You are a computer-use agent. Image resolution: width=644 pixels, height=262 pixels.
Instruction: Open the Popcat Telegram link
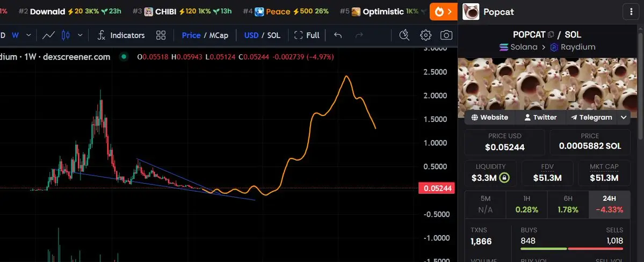pos(591,118)
